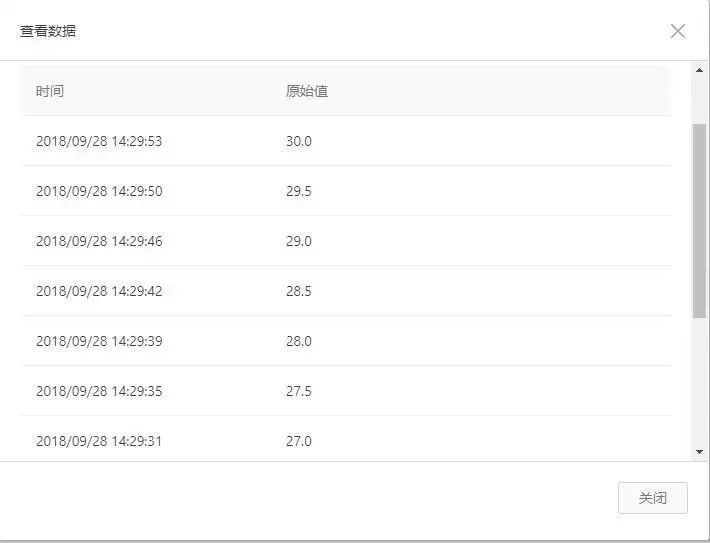710x543 pixels.
Task: Select the value 30.0
Action: (299, 141)
